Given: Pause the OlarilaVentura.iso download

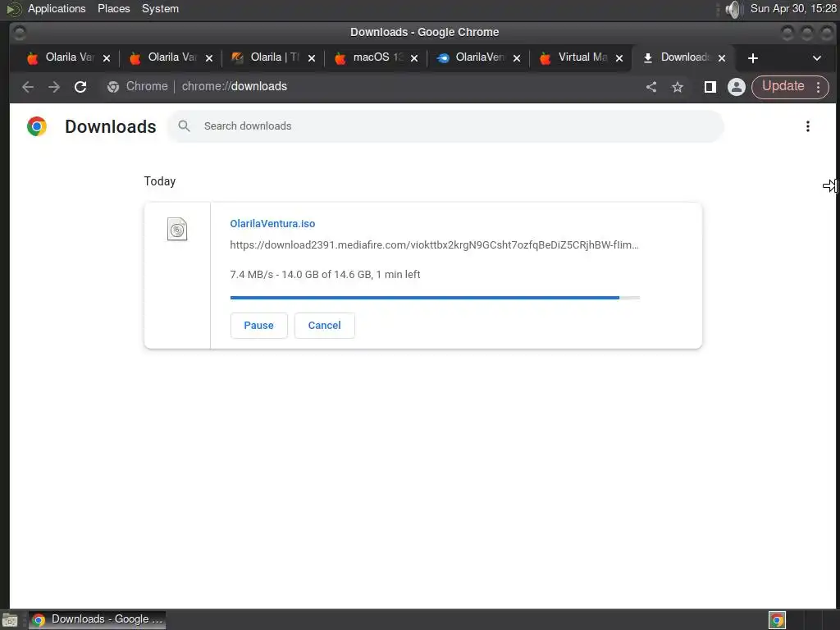Looking at the screenshot, I should [258, 326].
